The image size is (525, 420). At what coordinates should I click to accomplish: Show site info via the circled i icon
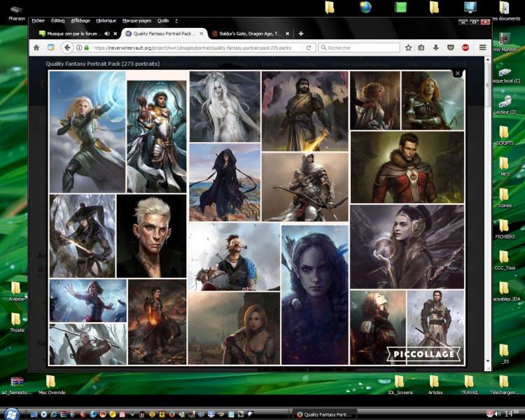[x=79, y=48]
